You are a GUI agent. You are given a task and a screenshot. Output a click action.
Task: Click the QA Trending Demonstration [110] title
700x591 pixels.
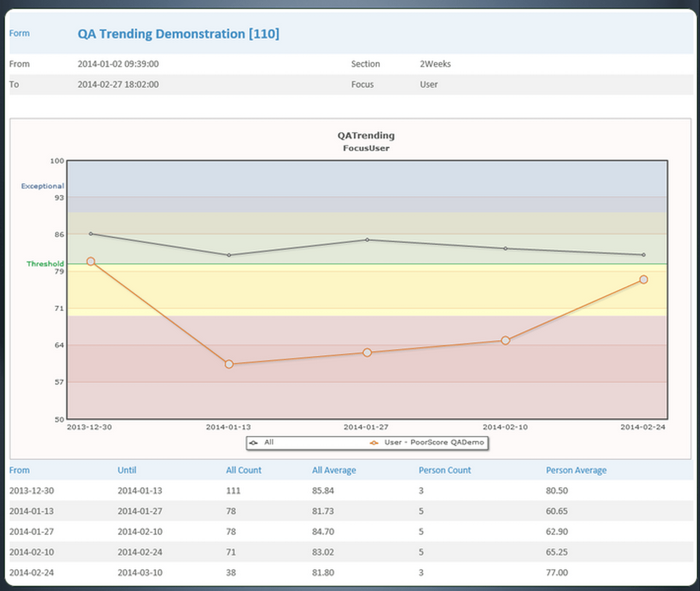[x=178, y=34]
